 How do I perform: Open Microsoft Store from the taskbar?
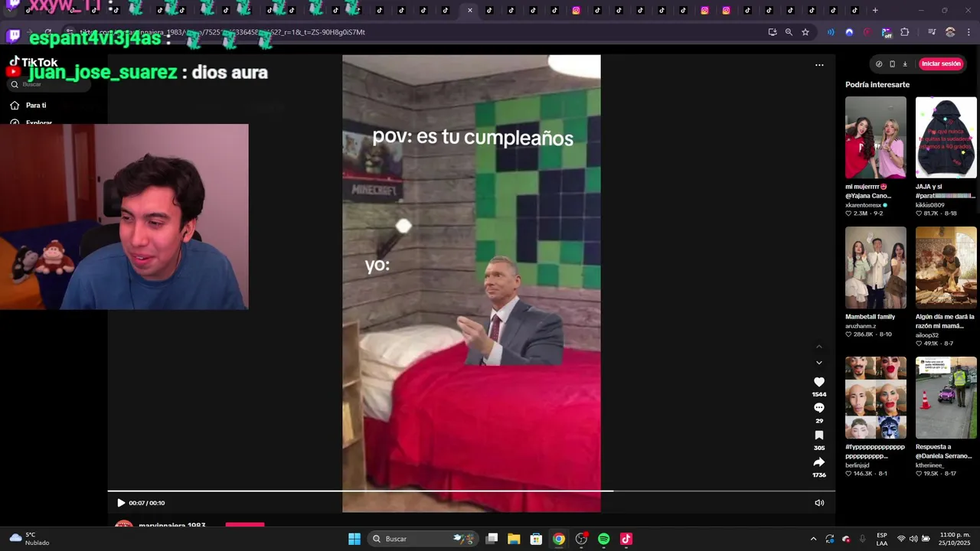536,539
